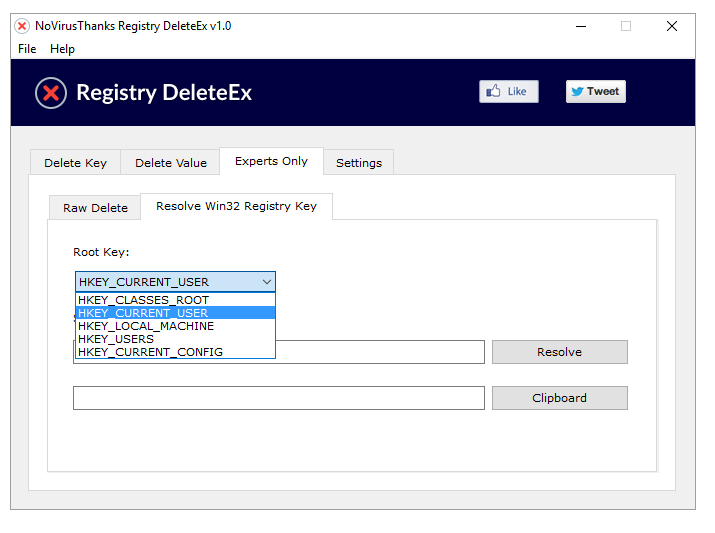Viewport: 715px width, 533px height.
Task: Choose HKEY_LOCAL_MACHINE from the list
Action: click(176, 326)
